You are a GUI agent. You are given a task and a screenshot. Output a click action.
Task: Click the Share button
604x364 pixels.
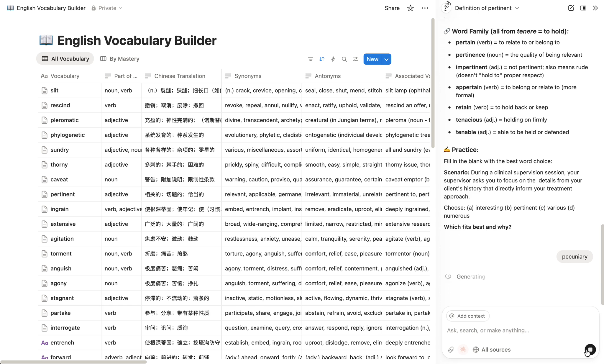392,8
